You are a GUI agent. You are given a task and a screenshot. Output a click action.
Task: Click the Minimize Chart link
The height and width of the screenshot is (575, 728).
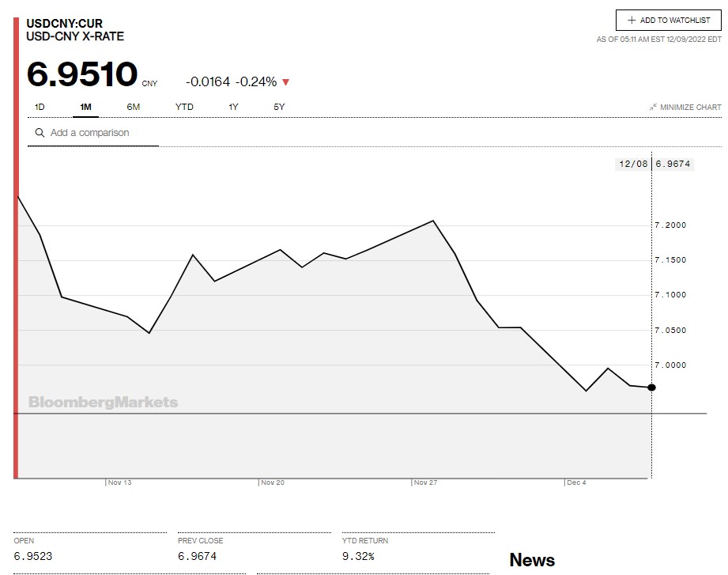[x=690, y=108]
